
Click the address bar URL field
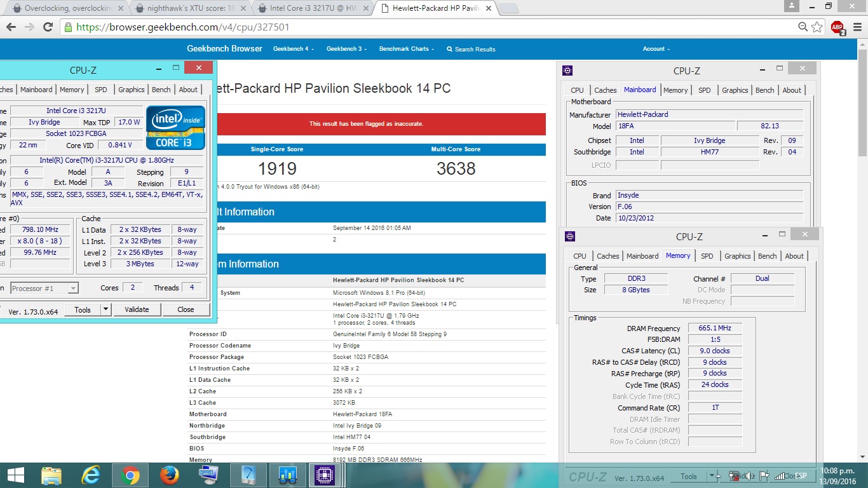(432, 27)
